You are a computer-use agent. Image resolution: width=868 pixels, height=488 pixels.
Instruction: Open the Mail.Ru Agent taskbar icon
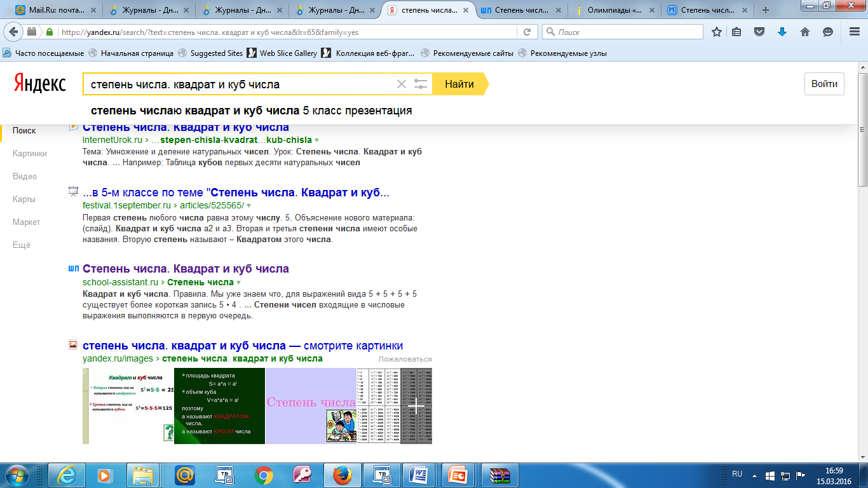pos(184,475)
